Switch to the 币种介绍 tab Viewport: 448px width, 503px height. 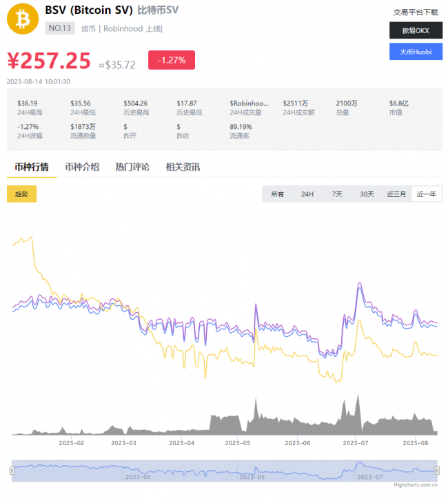point(82,167)
